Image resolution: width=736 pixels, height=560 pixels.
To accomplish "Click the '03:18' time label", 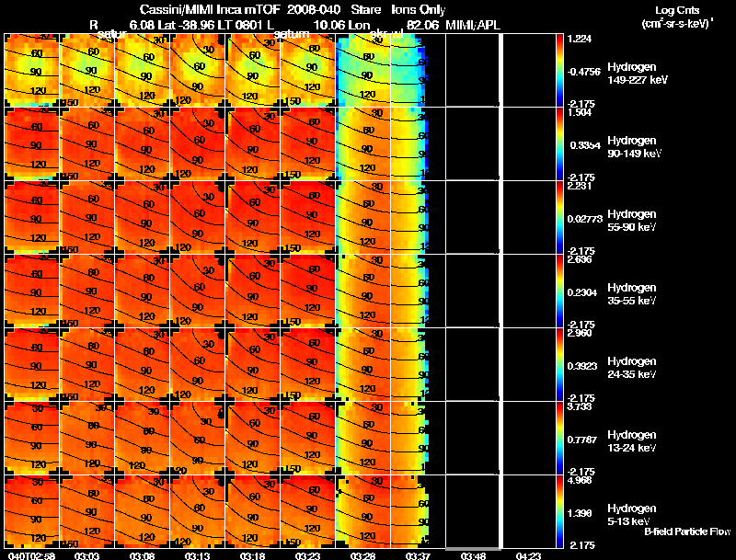I will click(x=252, y=555).
